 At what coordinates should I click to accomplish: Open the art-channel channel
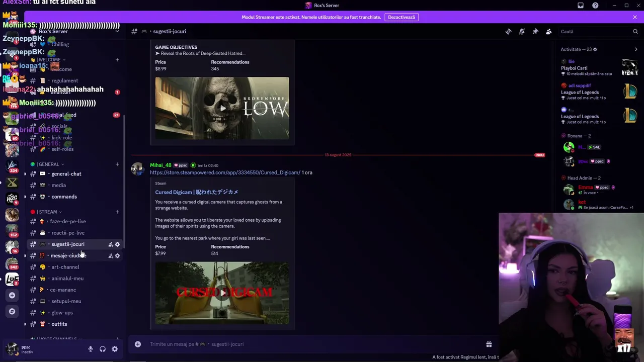(74, 267)
